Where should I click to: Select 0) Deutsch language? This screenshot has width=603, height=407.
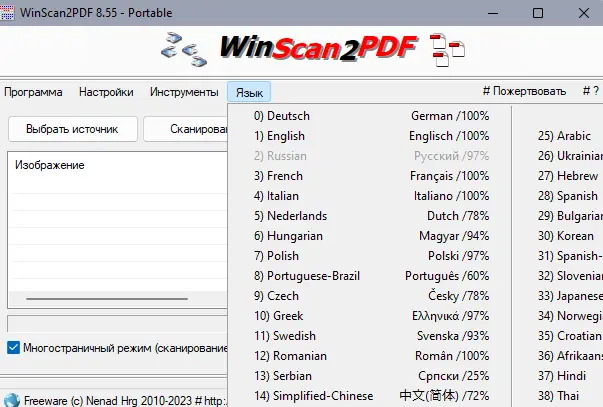(x=371, y=116)
